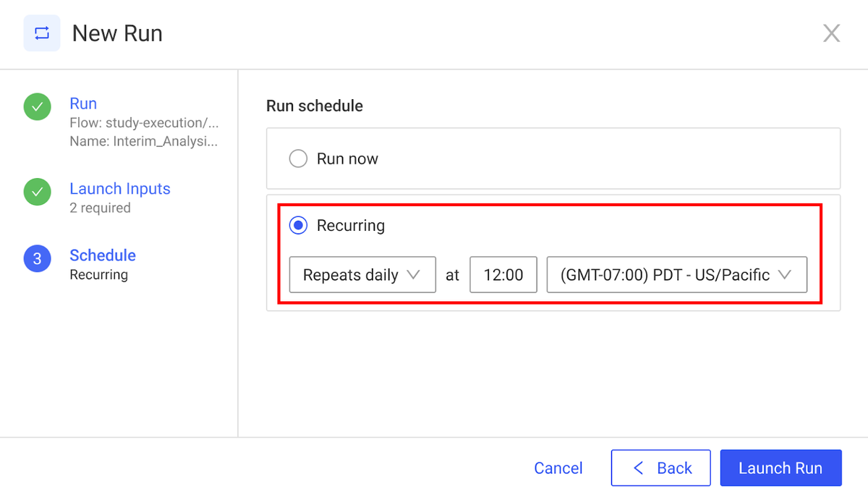Viewport: 868px width, 495px height.
Task: Open the PDT US/Pacific timezone dropdown
Action: pyautogui.click(x=677, y=275)
